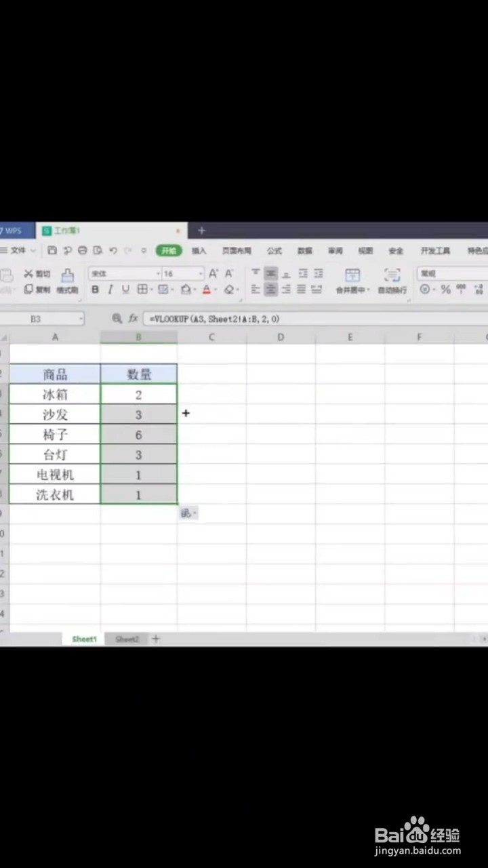Select column C header
The width and height of the screenshot is (488, 868).
pos(211,337)
